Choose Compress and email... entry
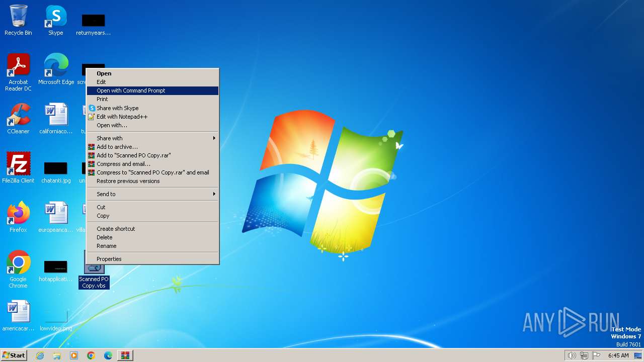The width and height of the screenshot is (644, 362). tap(152, 164)
